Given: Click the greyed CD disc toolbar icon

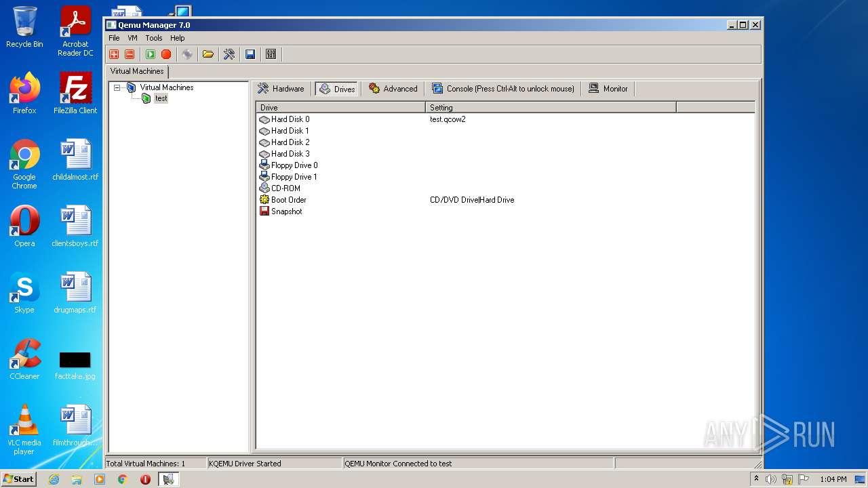Looking at the screenshot, I should point(187,54).
